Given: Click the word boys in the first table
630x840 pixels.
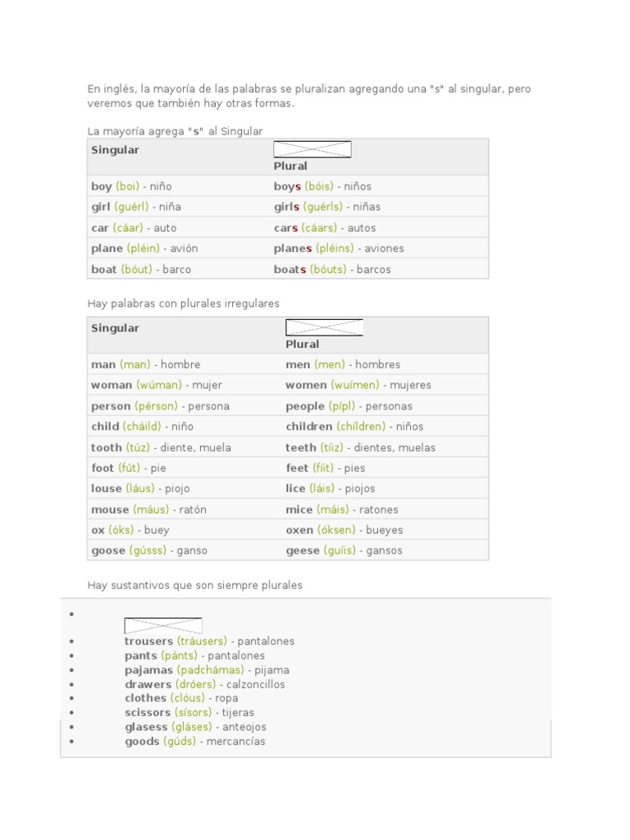Looking at the screenshot, I should [x=287, y=186].
